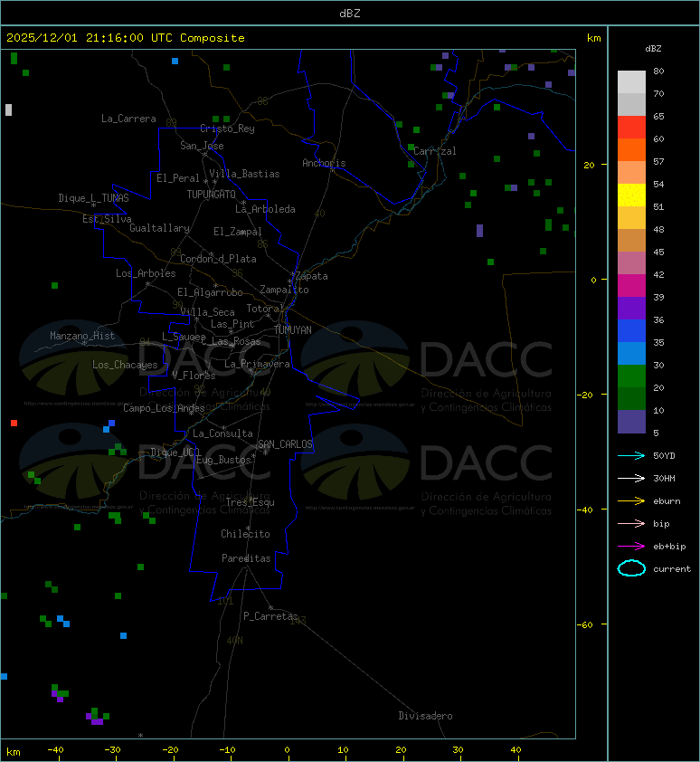
Task: Click the '-60' km tick on right axis
Action: coord(587,624)
